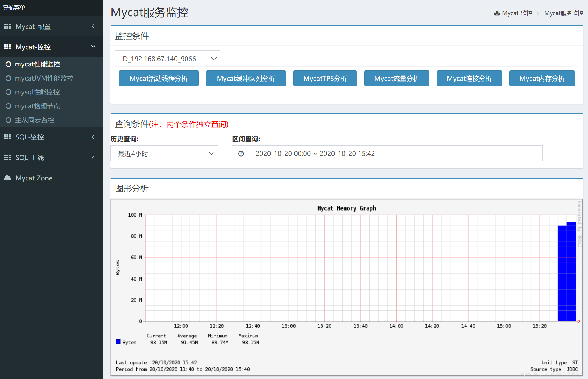Open the 最近4小时 history dropdown
The image size is (588, 379).
tap(164, 153)
